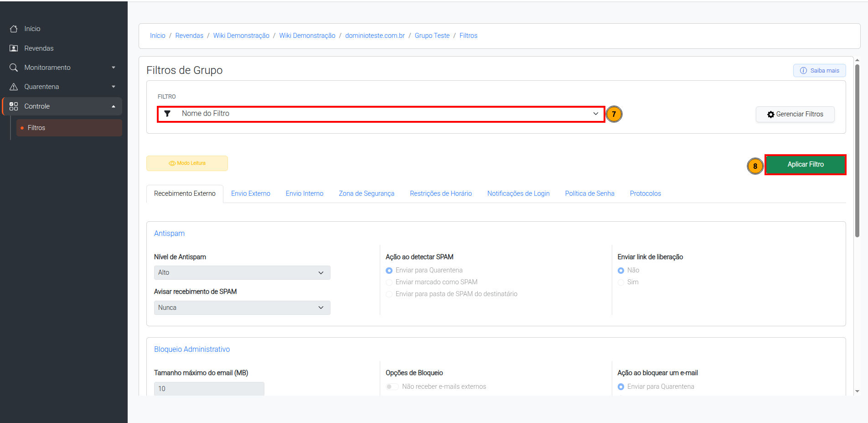Select Sim for Enviar link de liberação
The width and height of the screenshot is (868, 423).
(621, 282)
